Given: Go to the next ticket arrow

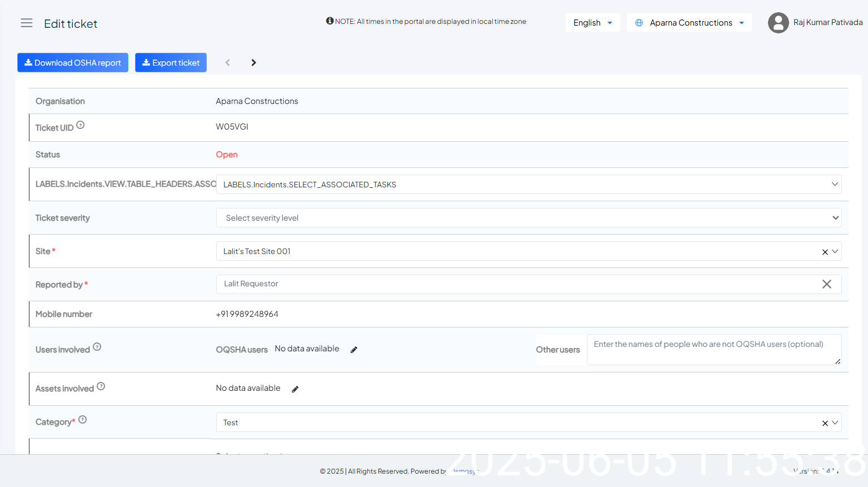Looking at the screenshot, I should tap(253, 63).
